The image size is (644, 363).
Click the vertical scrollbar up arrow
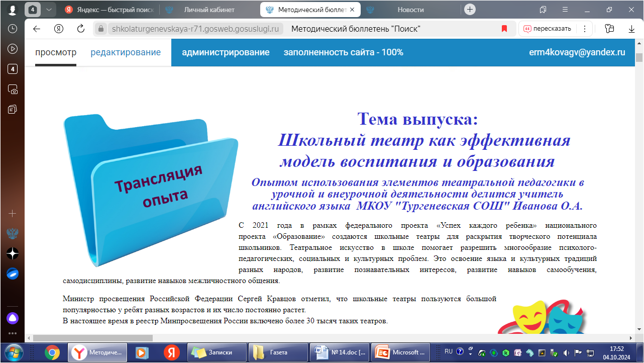pos(639,43)
